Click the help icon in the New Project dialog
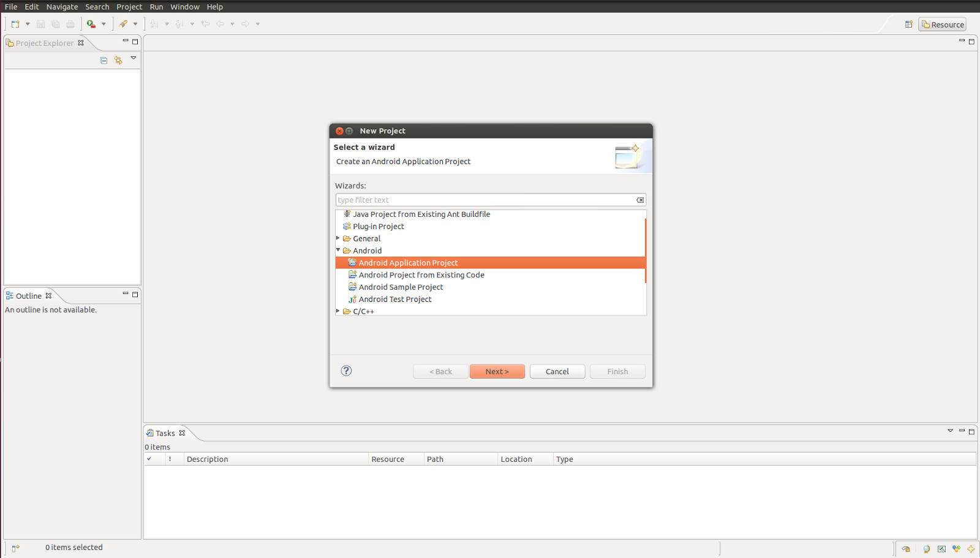 (346, 371)
